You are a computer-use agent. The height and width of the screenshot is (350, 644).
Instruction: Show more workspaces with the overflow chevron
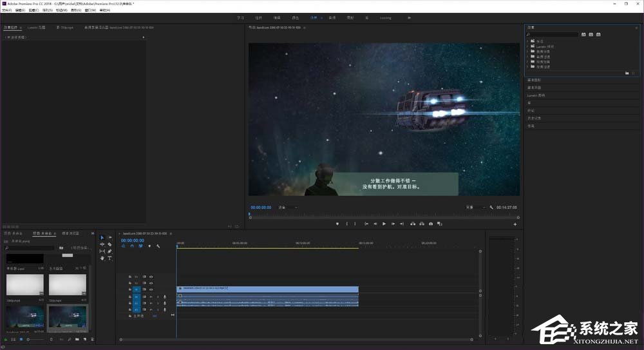[x=409, y=18]
